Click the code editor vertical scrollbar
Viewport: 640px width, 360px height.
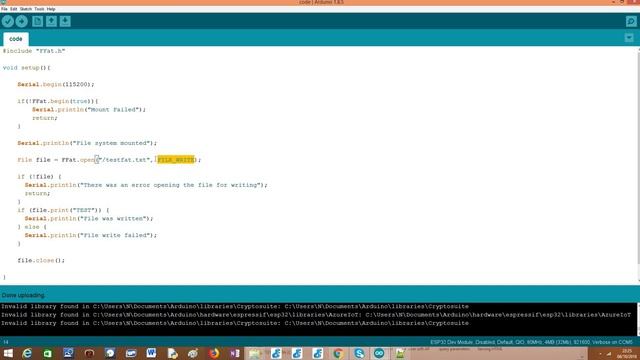[x=638, y=165]
